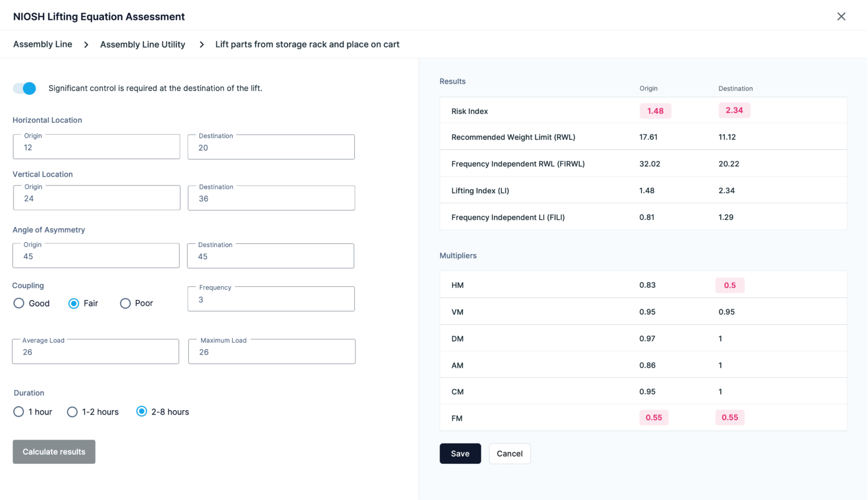Click chevron after Assembly Line Utility breadcrumb

201,45
